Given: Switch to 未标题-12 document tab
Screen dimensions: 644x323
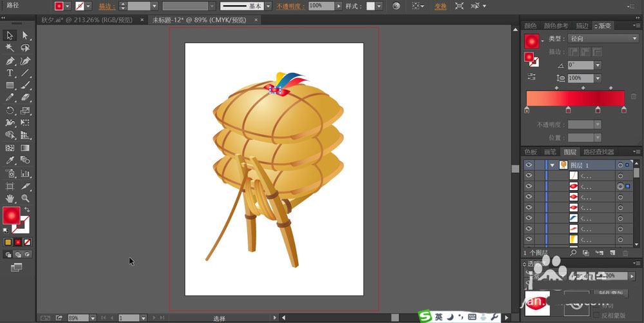Looking at the screenshot, I should (199, 20).
